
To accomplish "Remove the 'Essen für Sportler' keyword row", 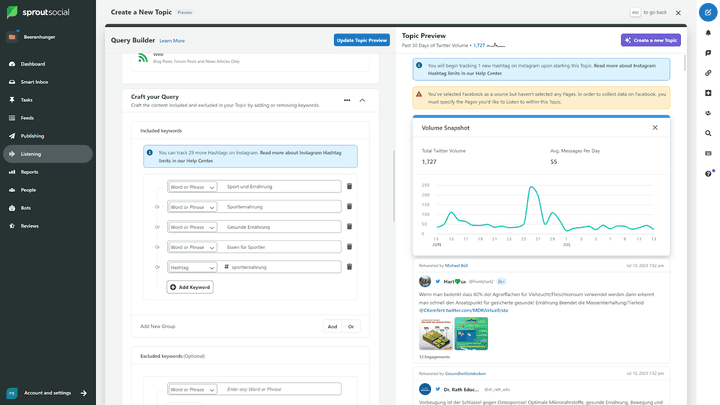I will pyautogui.click(x=349, y=247).
